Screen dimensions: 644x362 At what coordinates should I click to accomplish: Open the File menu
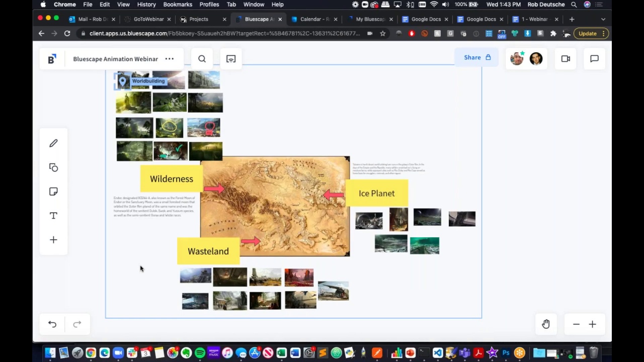coord(88,5)
